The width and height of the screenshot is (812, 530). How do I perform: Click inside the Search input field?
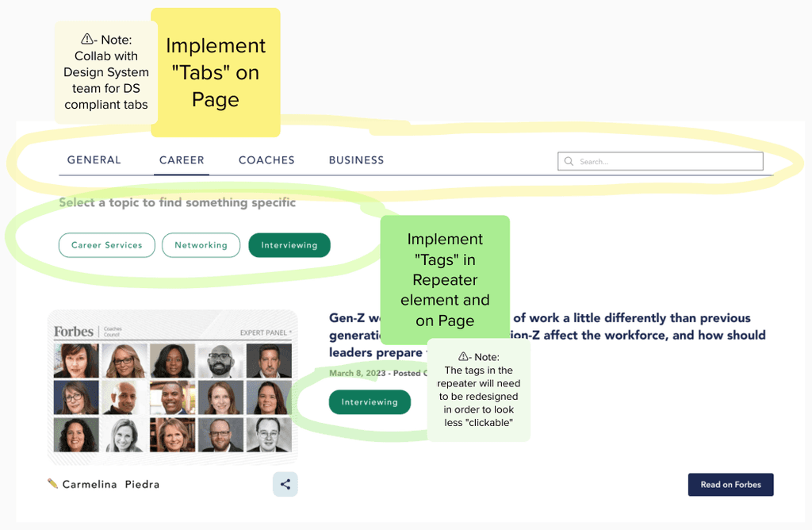point(666,161)
